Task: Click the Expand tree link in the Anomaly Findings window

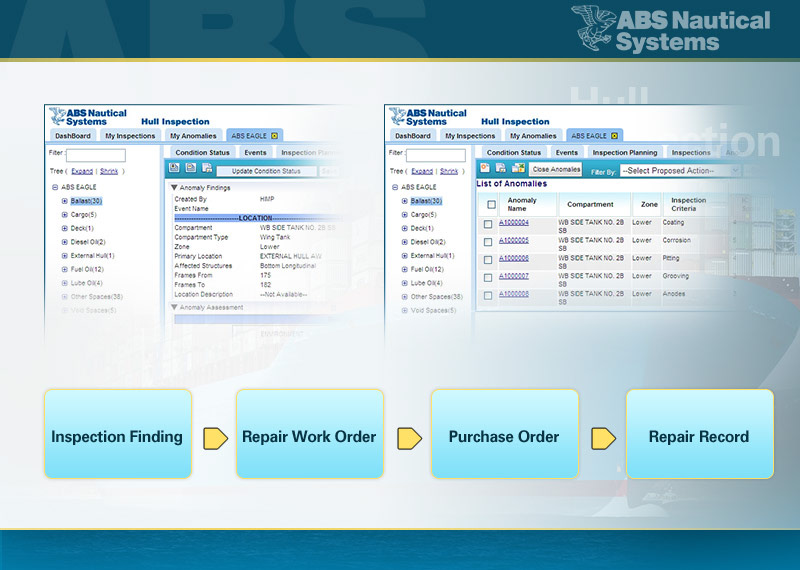Action: (x=82, y=171)
